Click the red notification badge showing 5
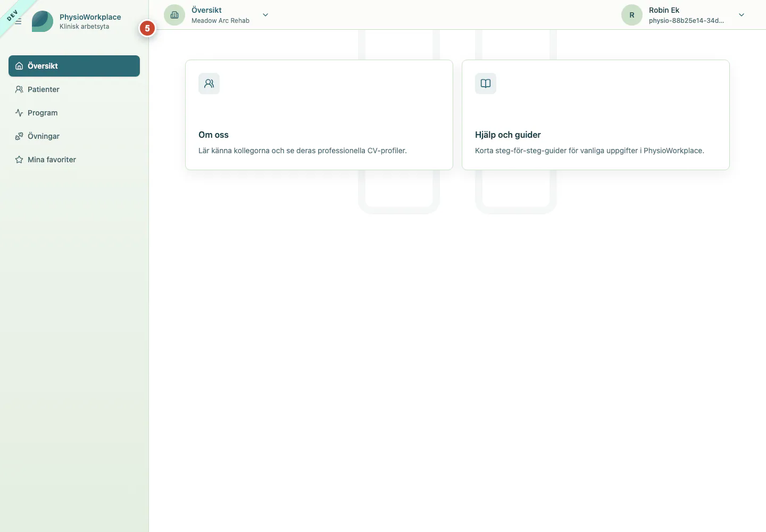The image size is (766, 532). [x=147, y=28]
